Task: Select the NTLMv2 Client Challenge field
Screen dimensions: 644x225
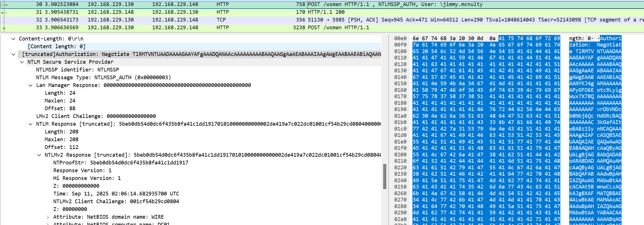Action: pos(116,201)
